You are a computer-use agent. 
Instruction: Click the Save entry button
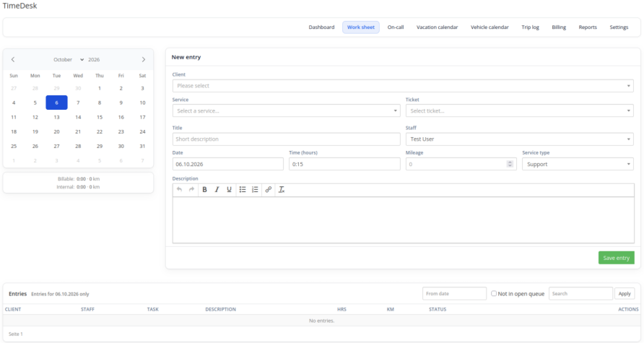617,258
